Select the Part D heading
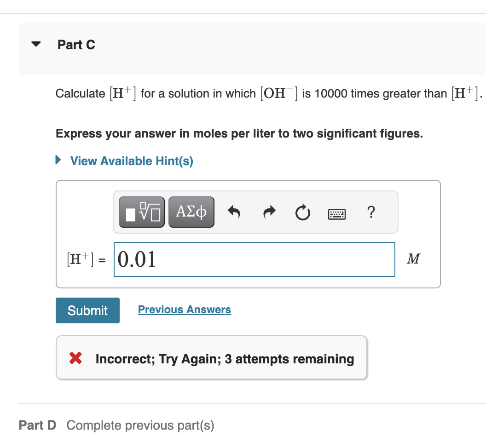486x448 pixels. [x=37, y=425]
